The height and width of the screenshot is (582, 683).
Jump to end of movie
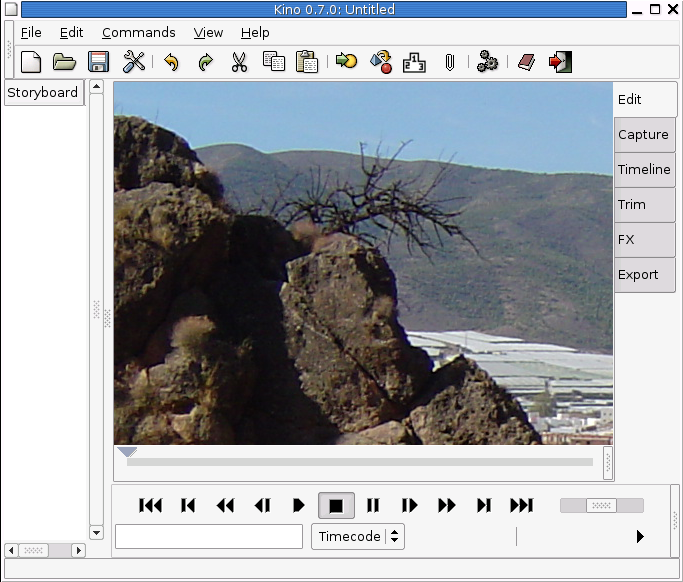tap(521, 506)
